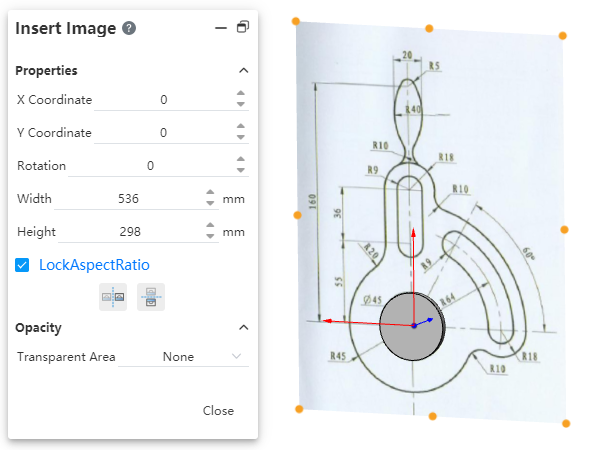Decrease the Rotation value
This screenshot has width=592, height=450.
pos(240,170)
